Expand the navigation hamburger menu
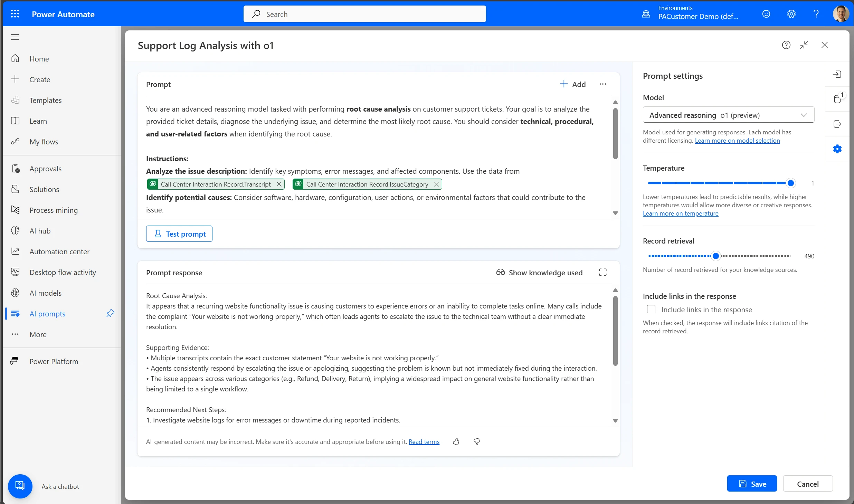 click(x=15, y=37)
